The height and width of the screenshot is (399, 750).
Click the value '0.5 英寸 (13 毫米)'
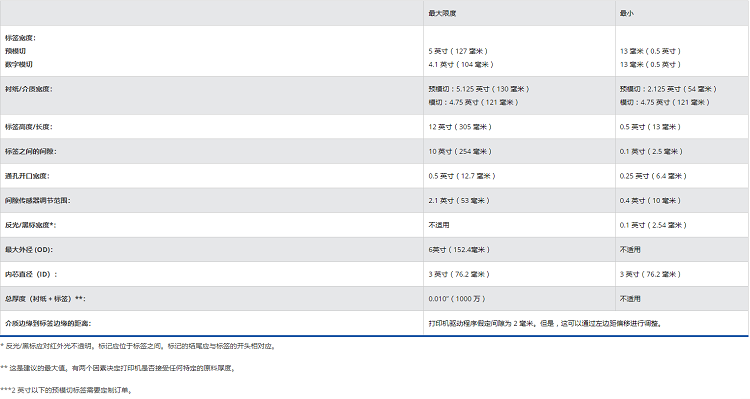651,127
